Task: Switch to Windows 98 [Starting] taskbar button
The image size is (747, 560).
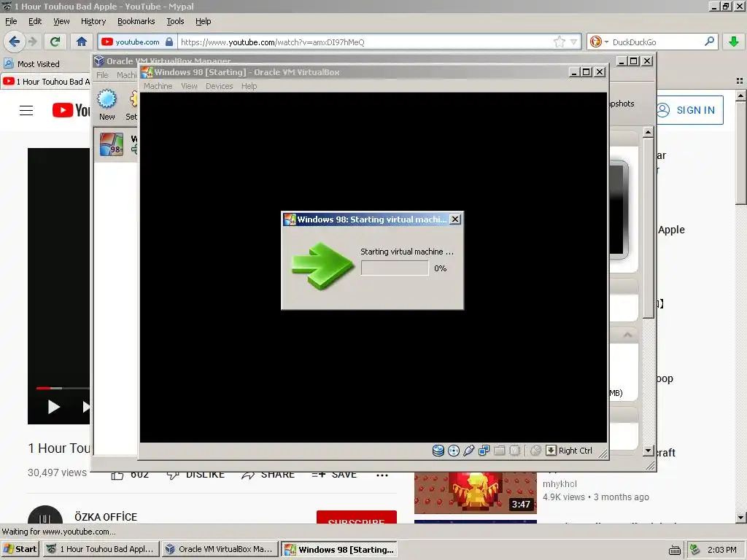Action: tap(339, 549)
